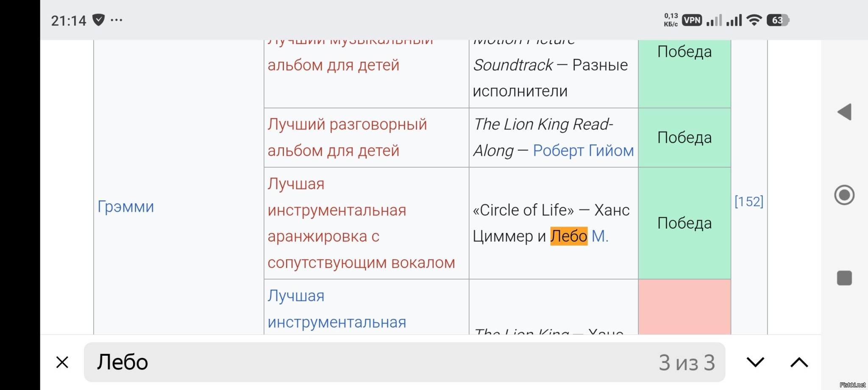
Task: Tap the VPN status icon
Action: pos(692,20)
